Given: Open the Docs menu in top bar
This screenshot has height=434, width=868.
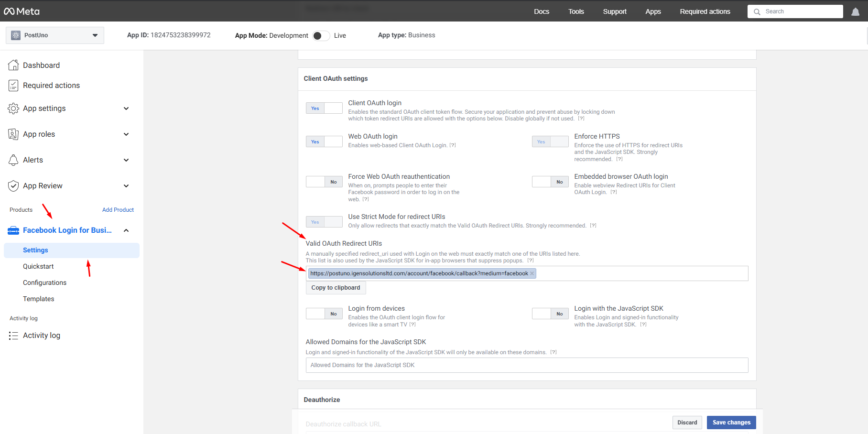Looking at the screenshot, I should pos(541,11).
